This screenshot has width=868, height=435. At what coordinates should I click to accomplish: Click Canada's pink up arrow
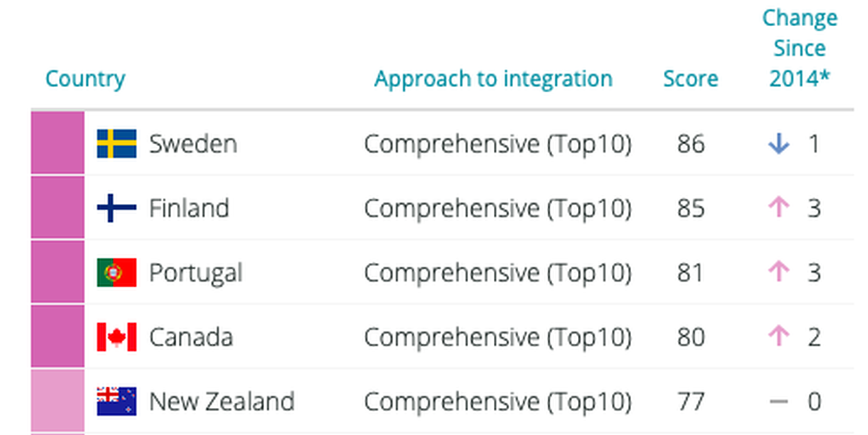coord(779,337)
